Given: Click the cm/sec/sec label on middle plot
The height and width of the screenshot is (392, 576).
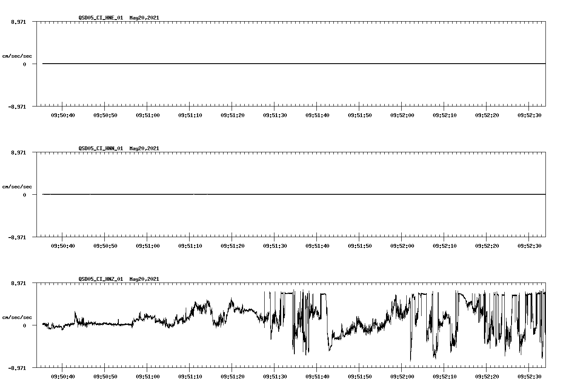Looking at the screenshot, I should pyautogui.click(x=17, y=186).
